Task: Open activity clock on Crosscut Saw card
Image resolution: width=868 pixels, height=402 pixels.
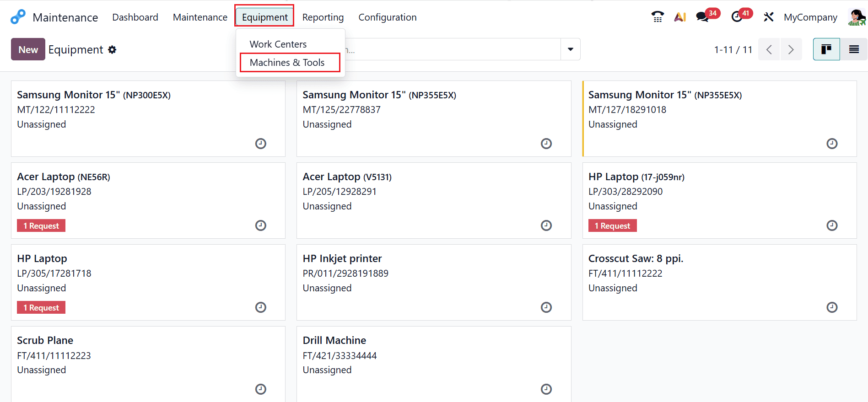Action: [832, 307]
